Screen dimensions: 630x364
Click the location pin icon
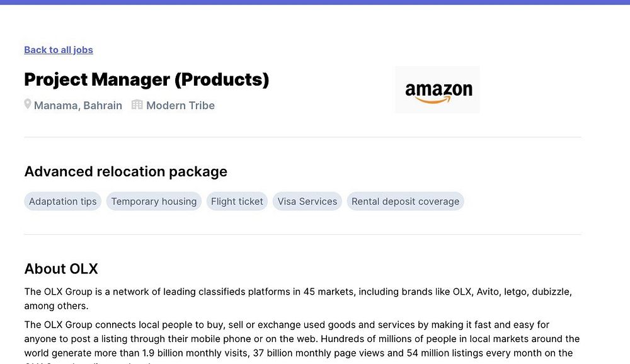click(x=28, y=105)
